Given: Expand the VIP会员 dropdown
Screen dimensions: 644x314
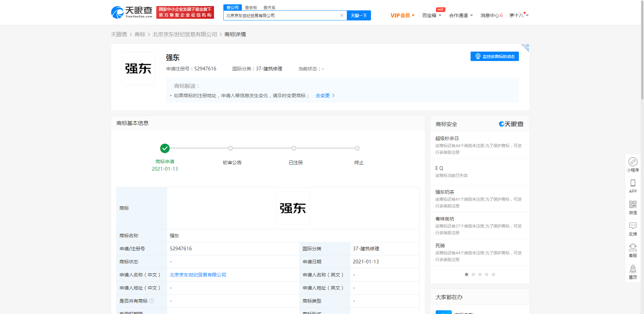Looking at the screenshot, I should [402, 15].
